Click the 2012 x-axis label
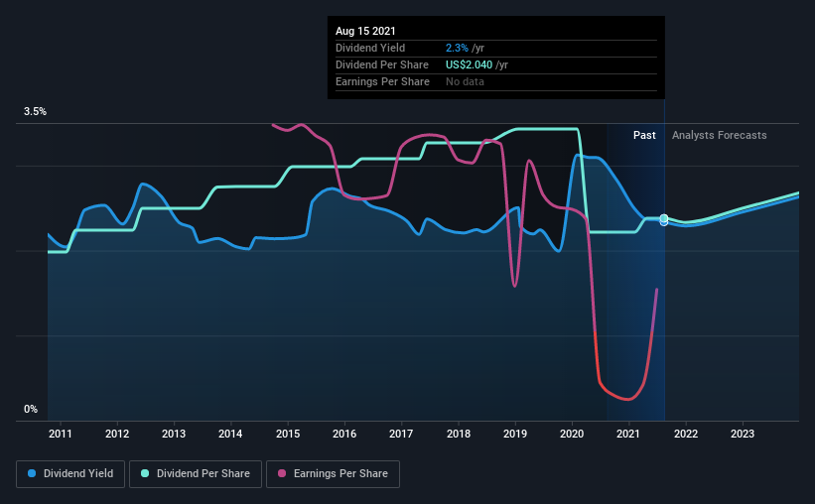 [117, 434]
